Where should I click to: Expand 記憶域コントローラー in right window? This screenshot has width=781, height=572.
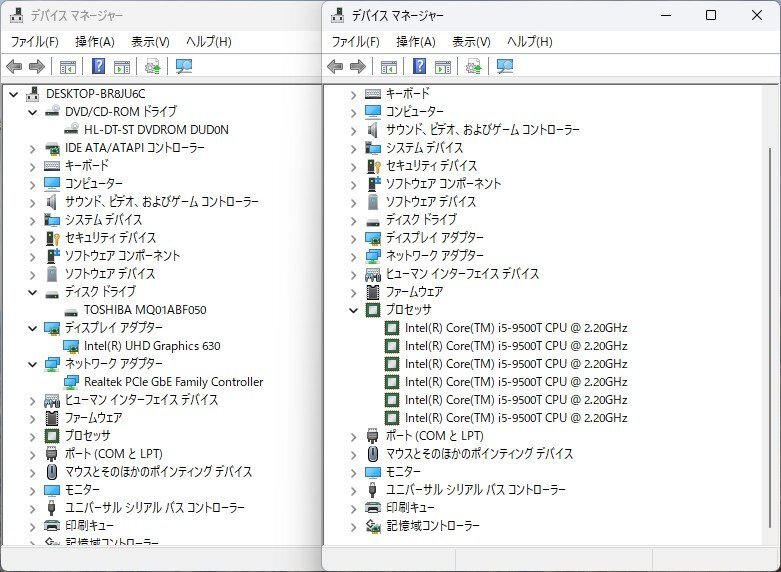point(354,526)
